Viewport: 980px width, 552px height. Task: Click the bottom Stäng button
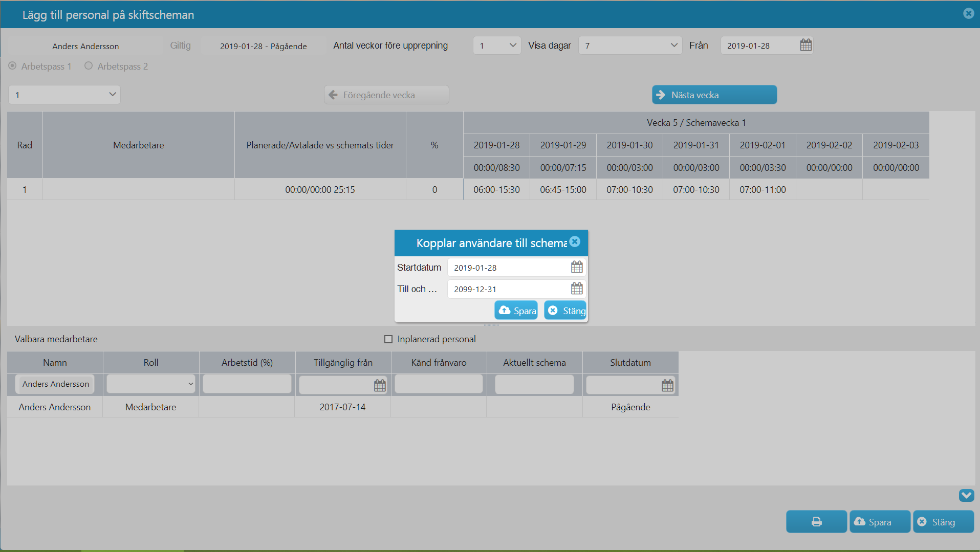tap(943, 521)
